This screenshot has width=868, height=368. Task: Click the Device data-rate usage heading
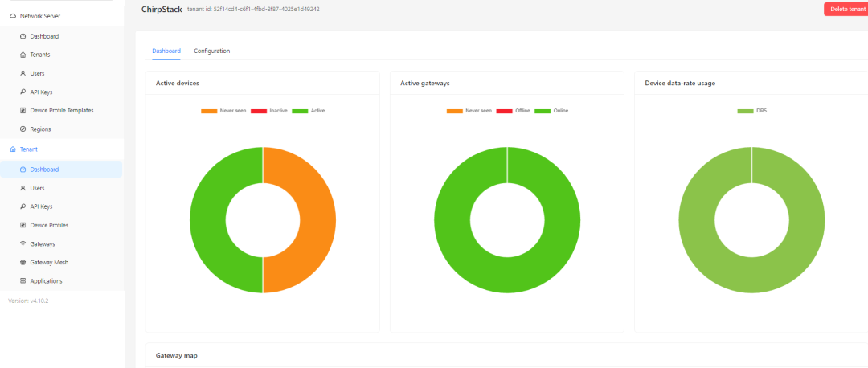pyautogui.click(x=680, y=83)
